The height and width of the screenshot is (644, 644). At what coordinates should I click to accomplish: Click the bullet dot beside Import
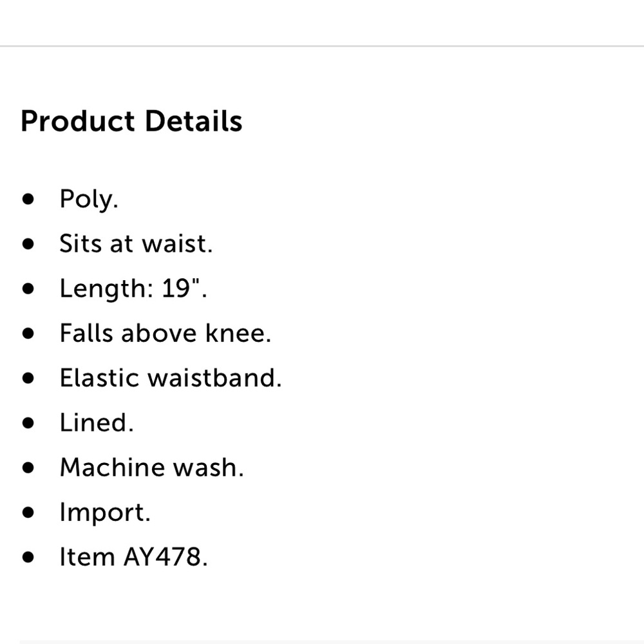pyautogui.click(x=28, y=513)
